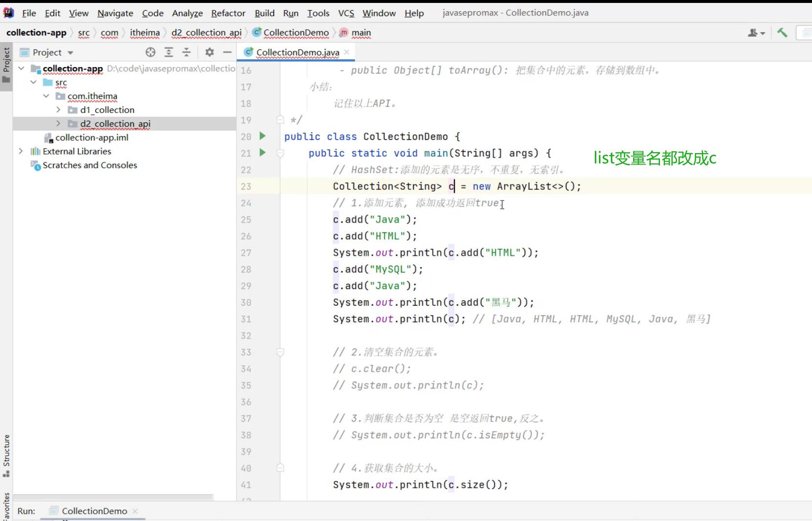This screenshot has height=521, width=812.
Task: Open the user account dropdown in toolbar
Action: click(756, 33)
